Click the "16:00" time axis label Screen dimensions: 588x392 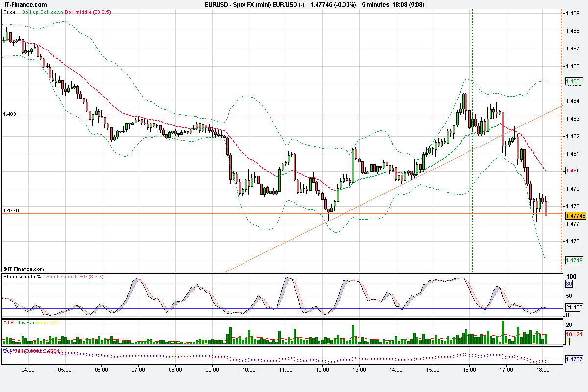pos(469,369)
